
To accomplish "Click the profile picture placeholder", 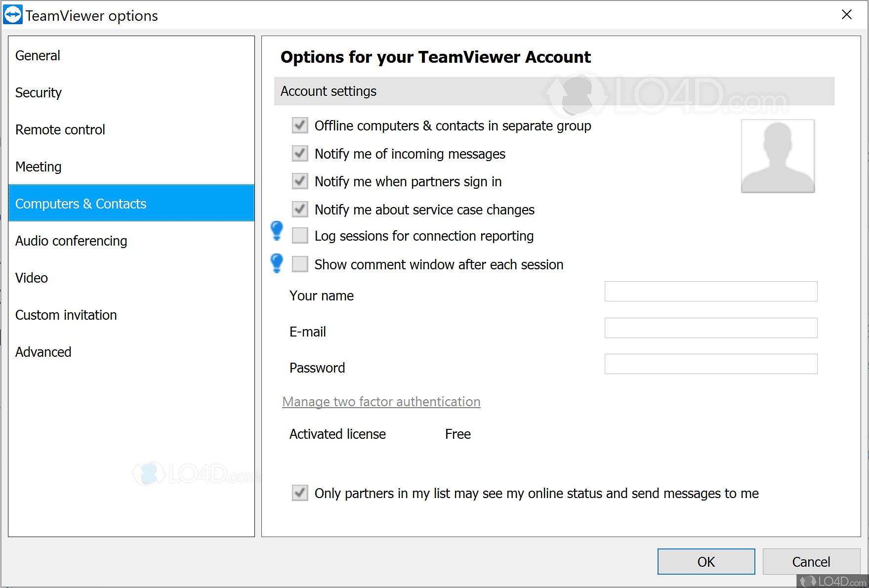I will click(x=778, y=156).
